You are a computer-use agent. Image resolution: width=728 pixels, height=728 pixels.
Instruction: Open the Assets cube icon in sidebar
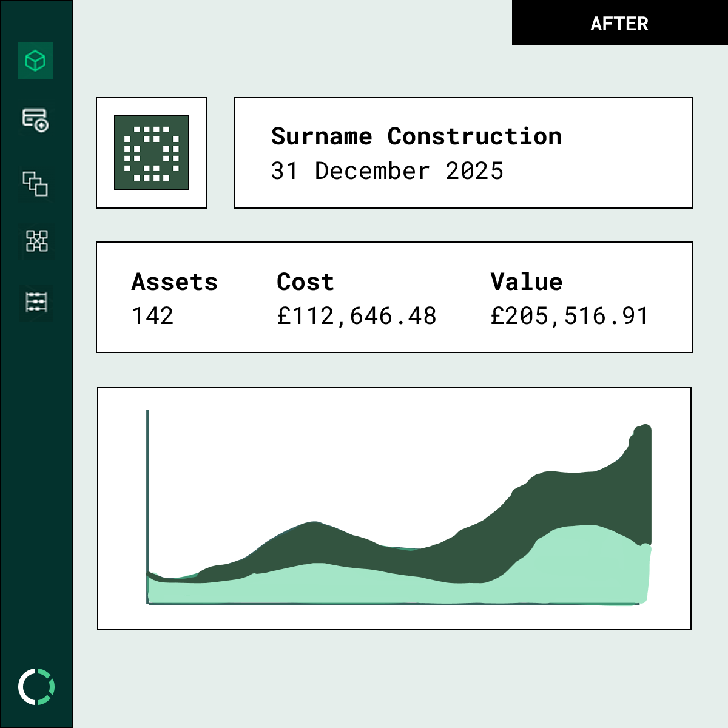click(36, 61)
